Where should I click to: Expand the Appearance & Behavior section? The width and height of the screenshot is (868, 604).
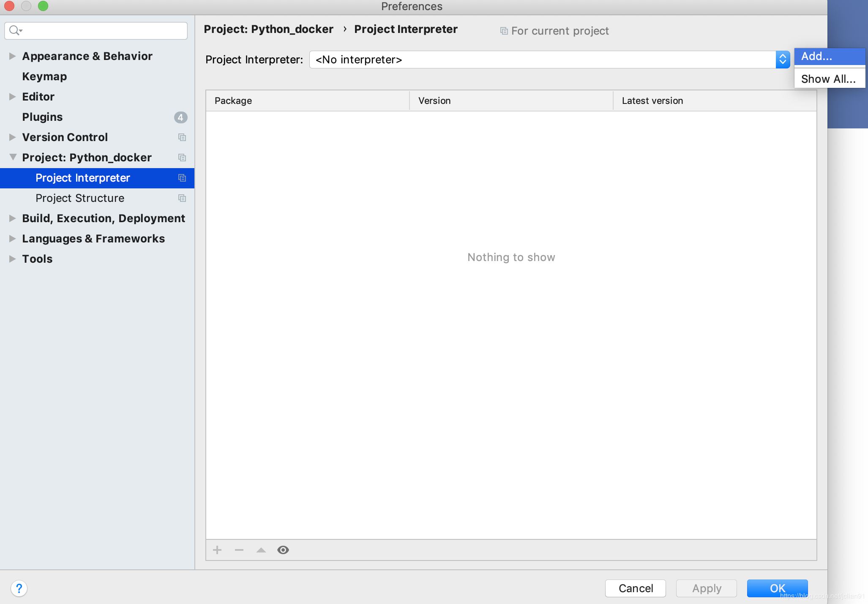point(13,55)
